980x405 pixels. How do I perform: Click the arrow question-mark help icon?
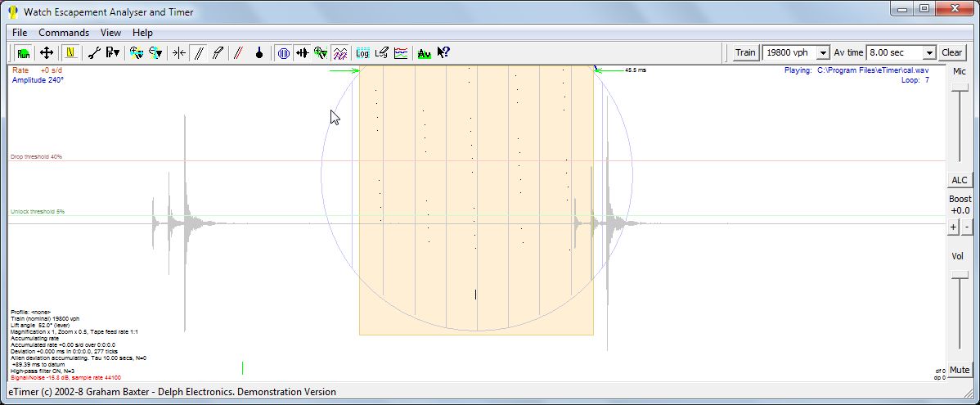443,52
